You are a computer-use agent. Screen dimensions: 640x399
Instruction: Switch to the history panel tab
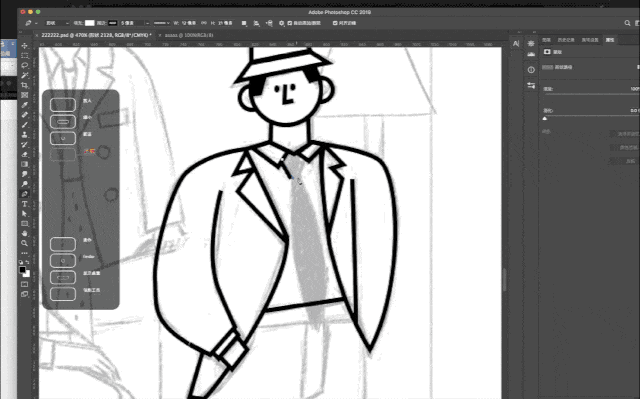pyautogui.click(x=566, y=40)
